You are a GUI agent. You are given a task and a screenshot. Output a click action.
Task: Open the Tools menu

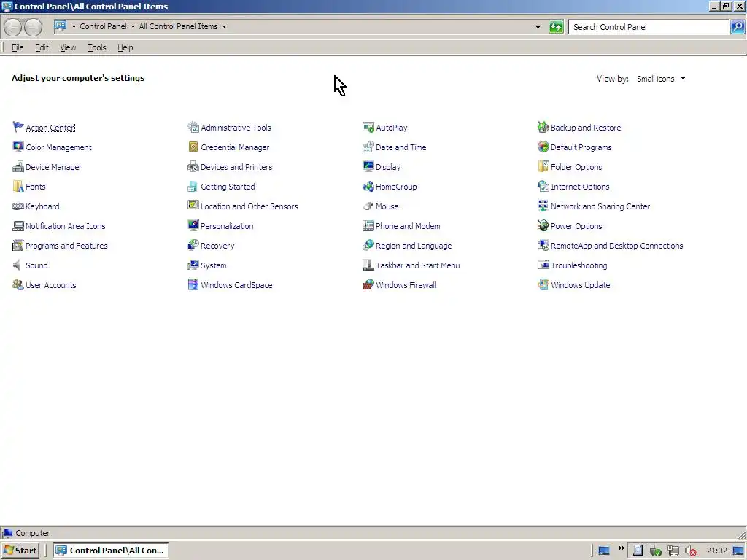97,47
